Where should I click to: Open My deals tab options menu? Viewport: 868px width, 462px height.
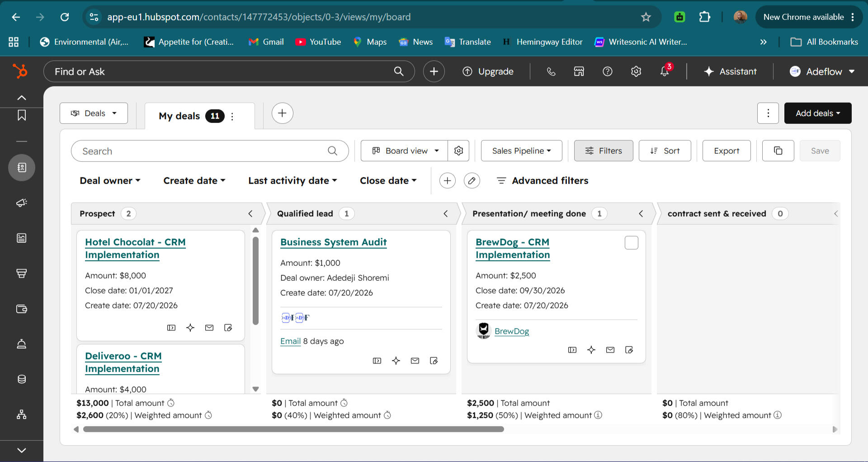[232, 116]
